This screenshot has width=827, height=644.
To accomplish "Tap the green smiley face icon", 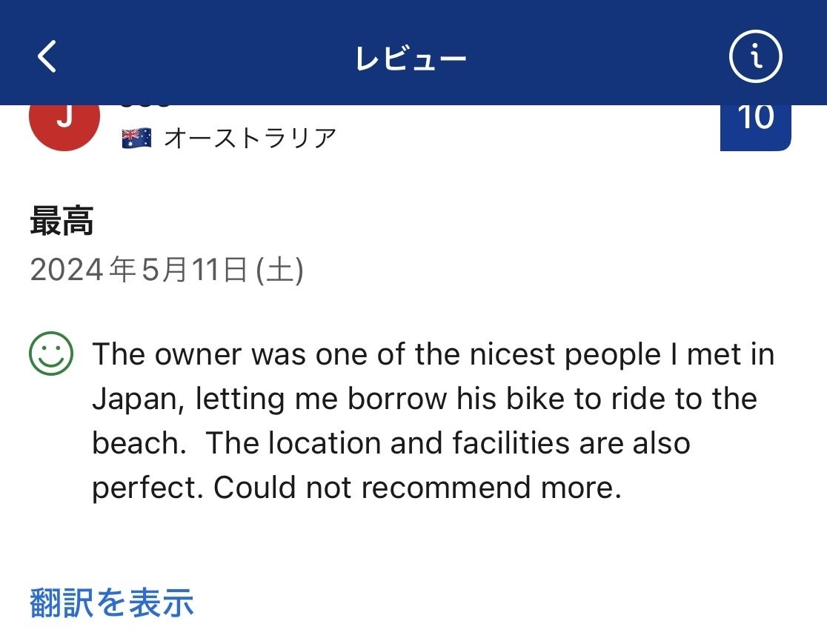I will click(x=51, y=353).
